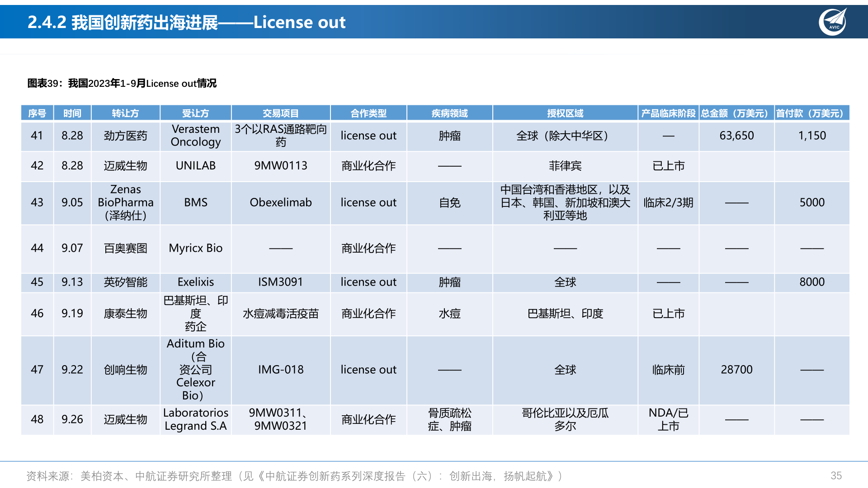Click the slide title '2.4.2 我国创新药出海进展——License out'
Image resolution: width=868 pixels, height=488 pixels.
point(186,22)
